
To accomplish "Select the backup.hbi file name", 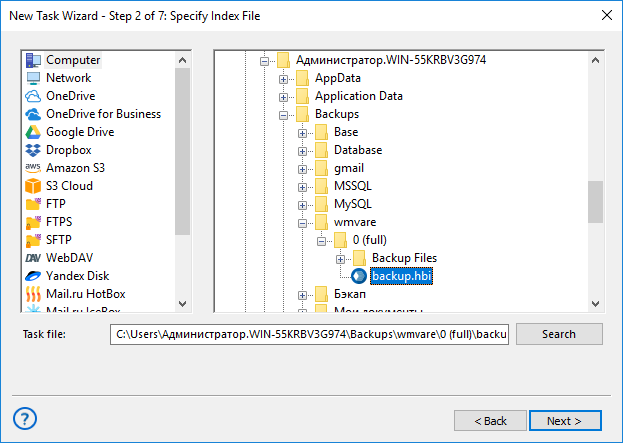I will (x=401, y=276).
